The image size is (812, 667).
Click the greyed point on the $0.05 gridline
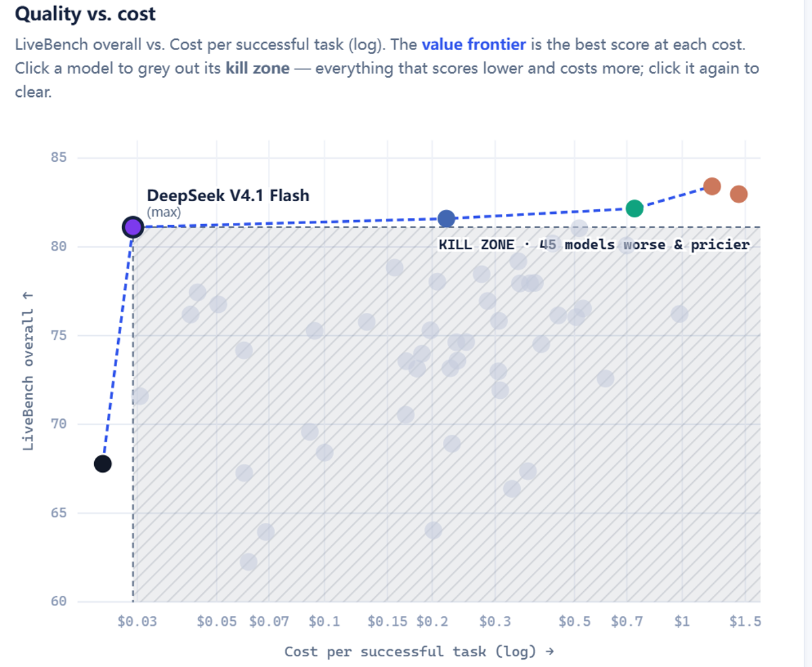[x=218, y=304]
